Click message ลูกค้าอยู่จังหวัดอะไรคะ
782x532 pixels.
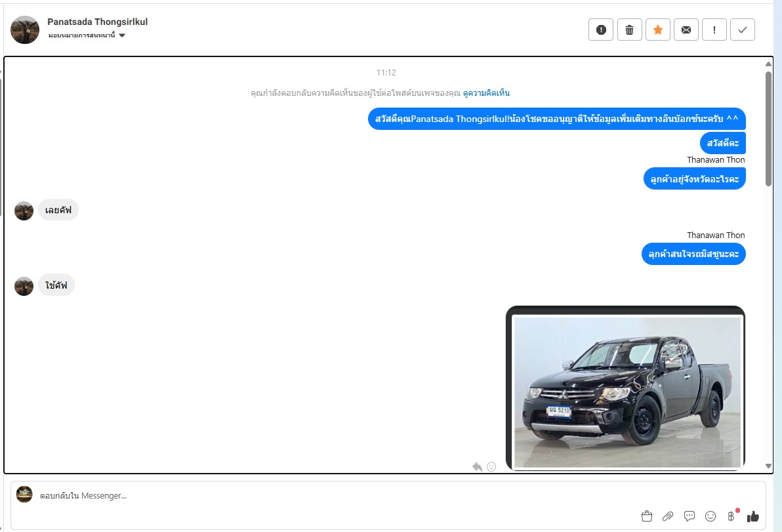pos(695,179)
